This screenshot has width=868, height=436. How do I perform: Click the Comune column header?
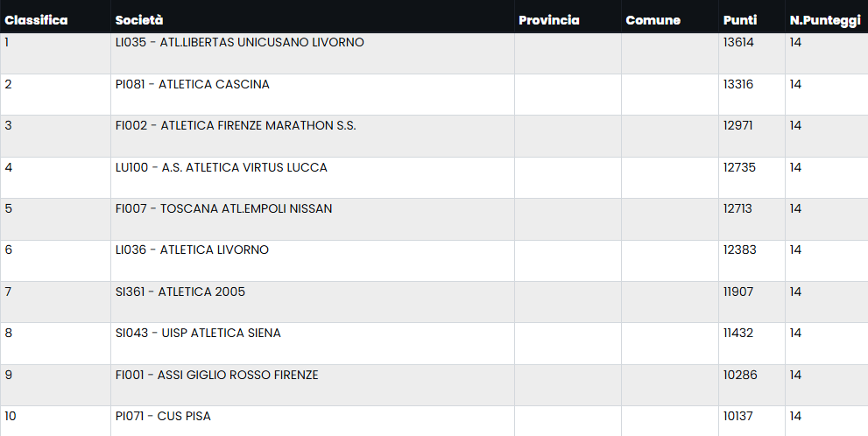pyautogui.click(x=653, y=20)
